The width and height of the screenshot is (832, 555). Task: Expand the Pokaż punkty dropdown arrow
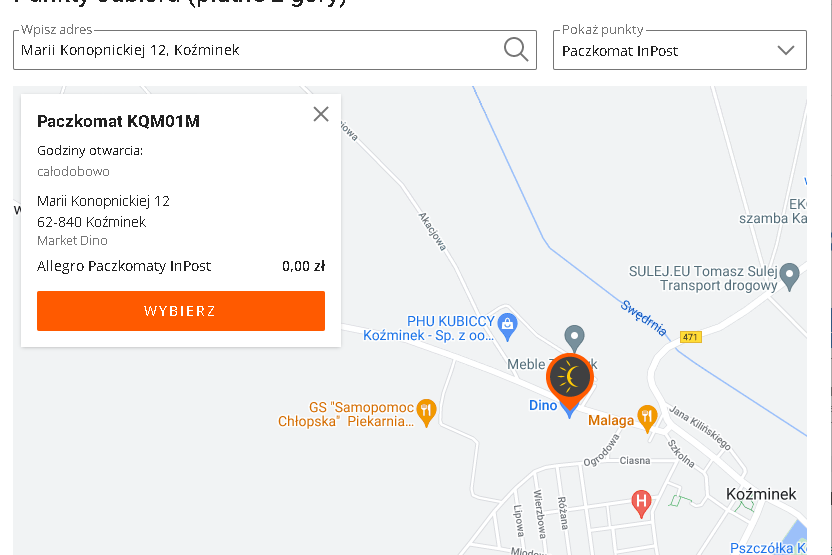click(x=786, y=50)
